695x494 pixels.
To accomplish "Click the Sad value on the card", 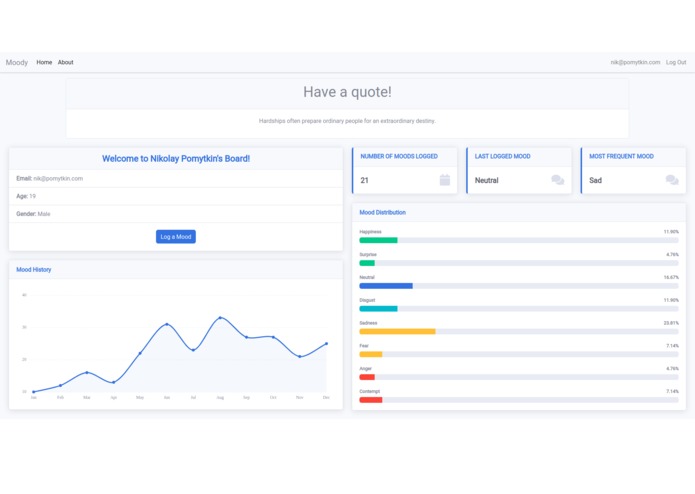I will click(595, 180).
